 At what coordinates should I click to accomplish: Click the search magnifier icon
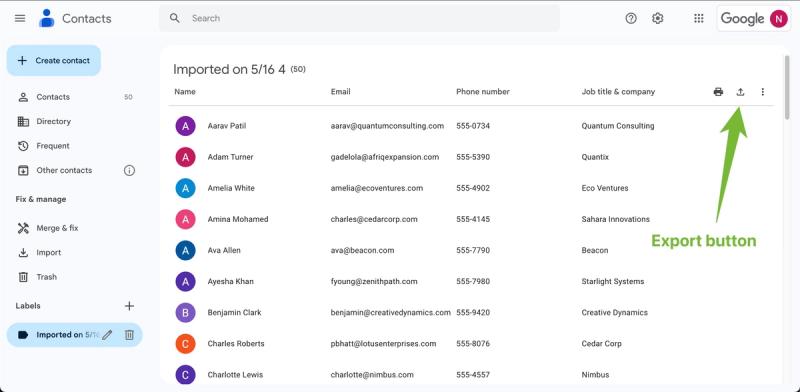(174, 18)
